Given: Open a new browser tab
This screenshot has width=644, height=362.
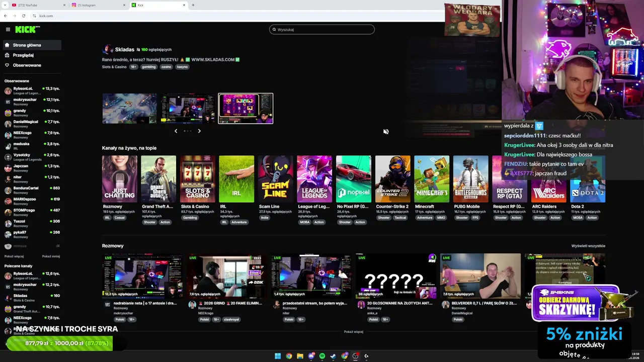Looking at the screenshot, I should [x=193, y=5].
